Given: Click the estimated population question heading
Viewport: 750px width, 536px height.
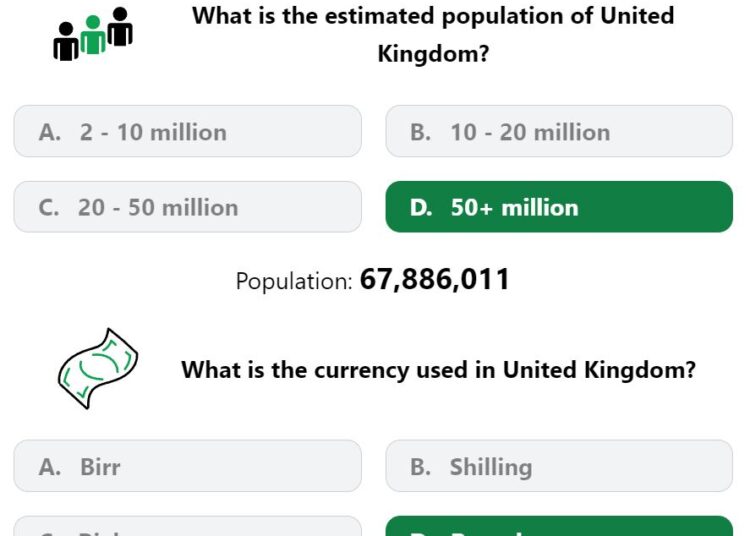Looking at the screenshot, I should coord(433,34).
